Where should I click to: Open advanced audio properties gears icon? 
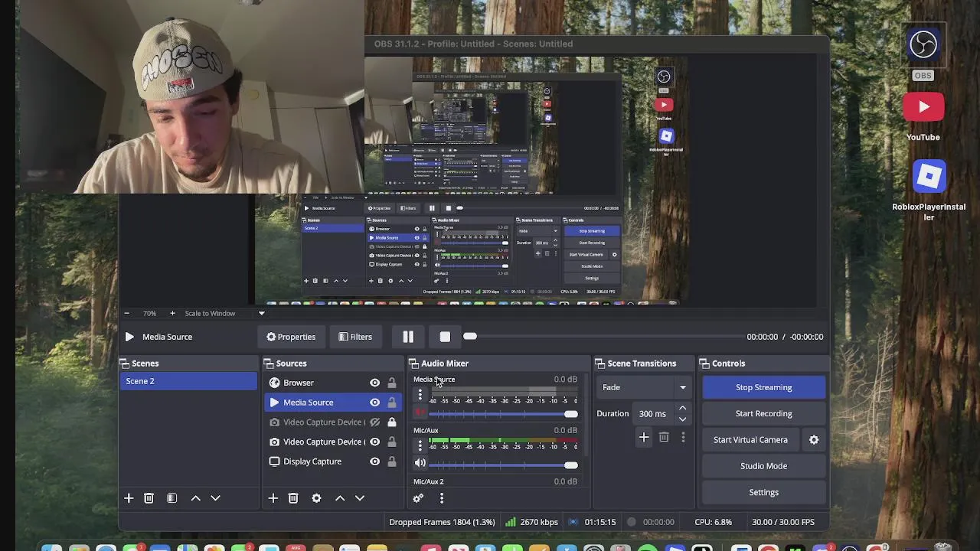(418, 498)
